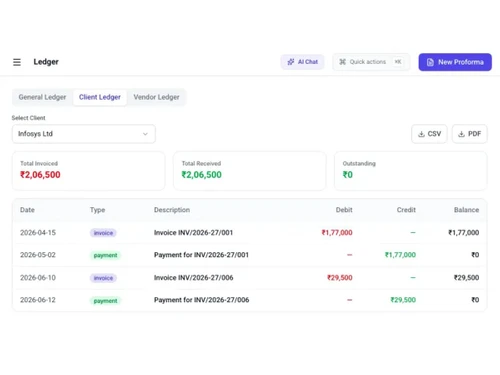
Task: Click the date 2026-05-02
Action: (x=38, y=255)
